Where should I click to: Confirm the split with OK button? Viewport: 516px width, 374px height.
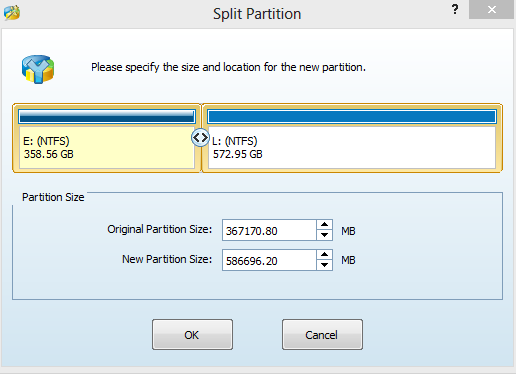[192, 334]
